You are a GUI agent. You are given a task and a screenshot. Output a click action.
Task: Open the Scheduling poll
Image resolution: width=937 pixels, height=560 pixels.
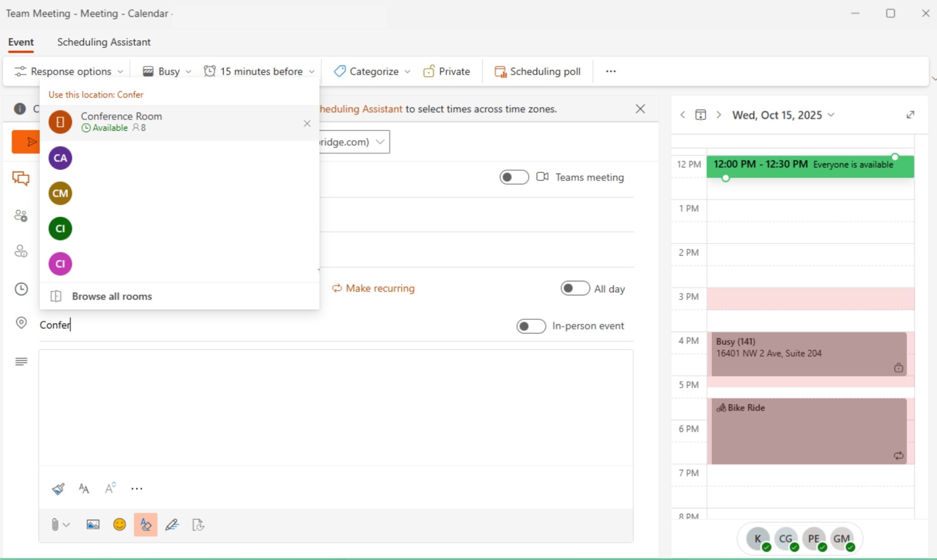click(538, 71)
